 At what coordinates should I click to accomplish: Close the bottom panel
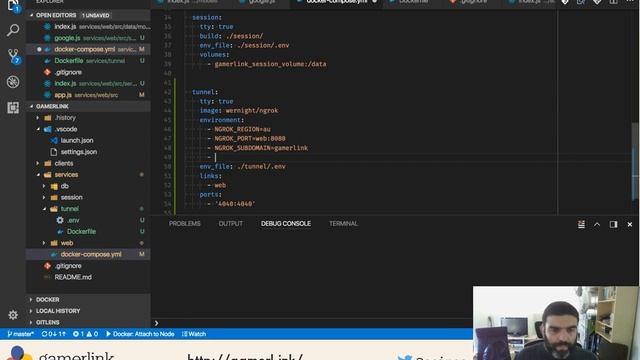coord(629,224)
